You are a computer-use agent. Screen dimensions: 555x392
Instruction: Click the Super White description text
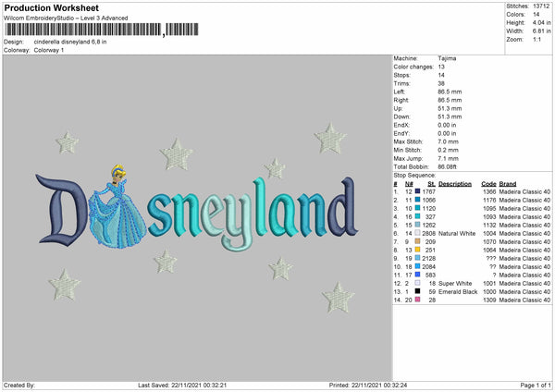coord(455,284)
